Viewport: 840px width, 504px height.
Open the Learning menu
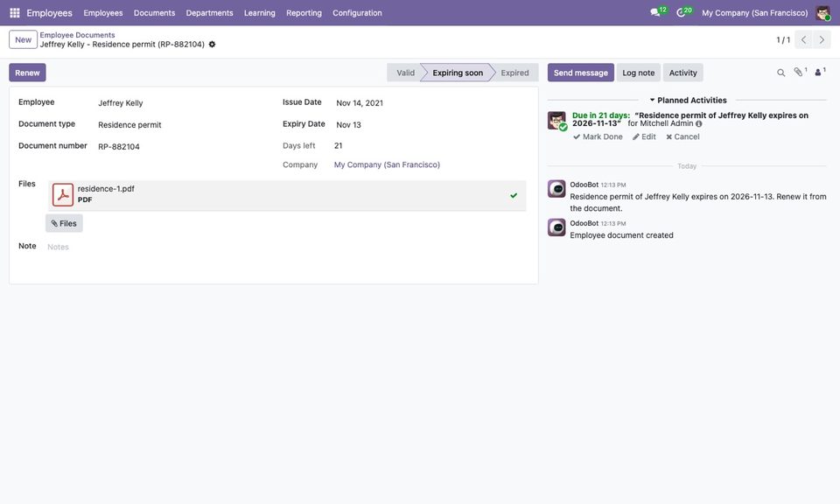(260, 13)
